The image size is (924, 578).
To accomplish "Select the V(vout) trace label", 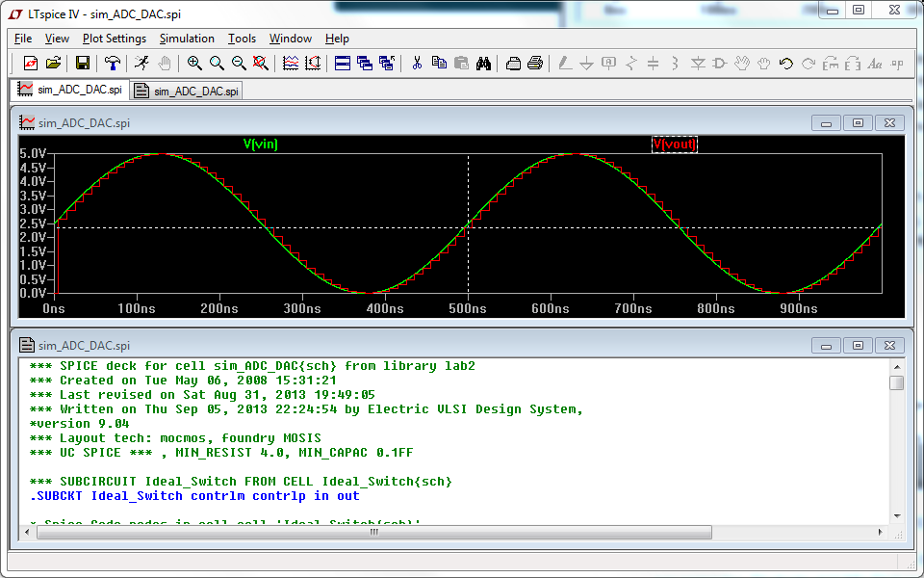I will (674, 144).
